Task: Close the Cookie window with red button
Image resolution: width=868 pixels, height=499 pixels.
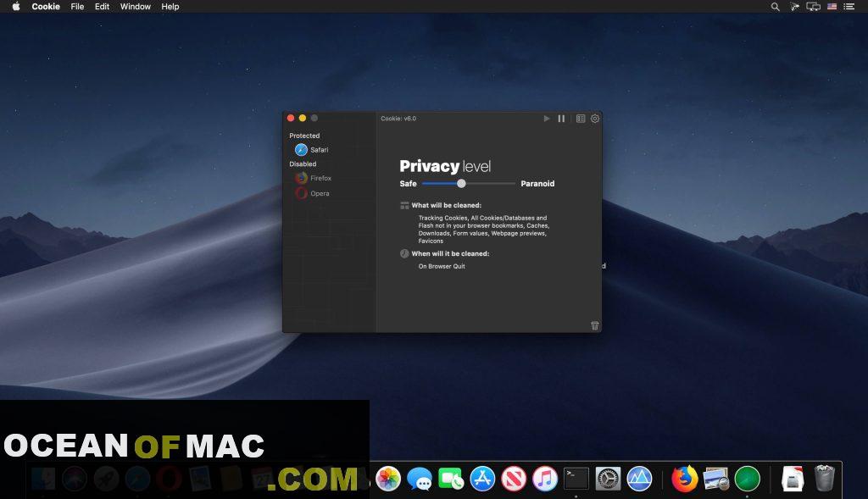Action: pos(291,118)
